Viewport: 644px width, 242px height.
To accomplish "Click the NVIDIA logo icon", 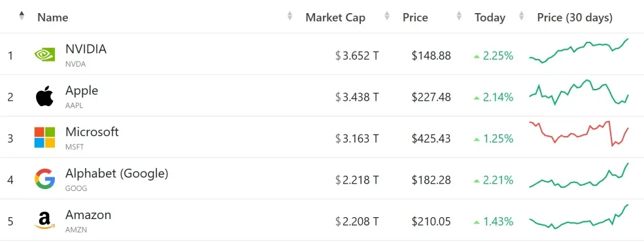I will click(44, 55).
